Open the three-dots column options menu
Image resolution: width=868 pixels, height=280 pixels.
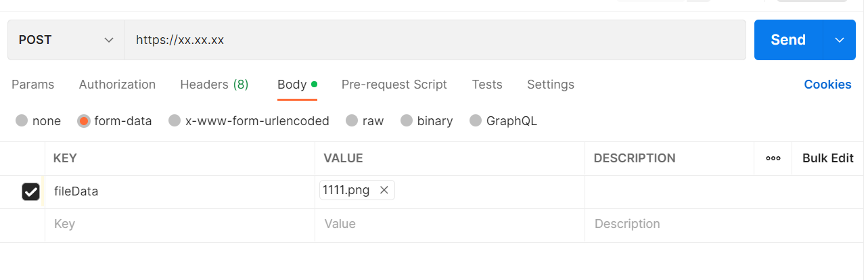(773, 158)
